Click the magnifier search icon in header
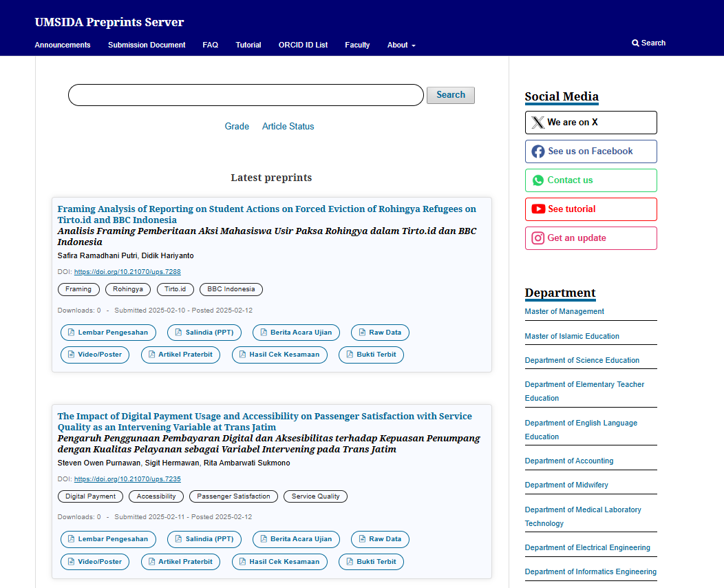Viewport: 724px width, 588px height. pos(635,43)
